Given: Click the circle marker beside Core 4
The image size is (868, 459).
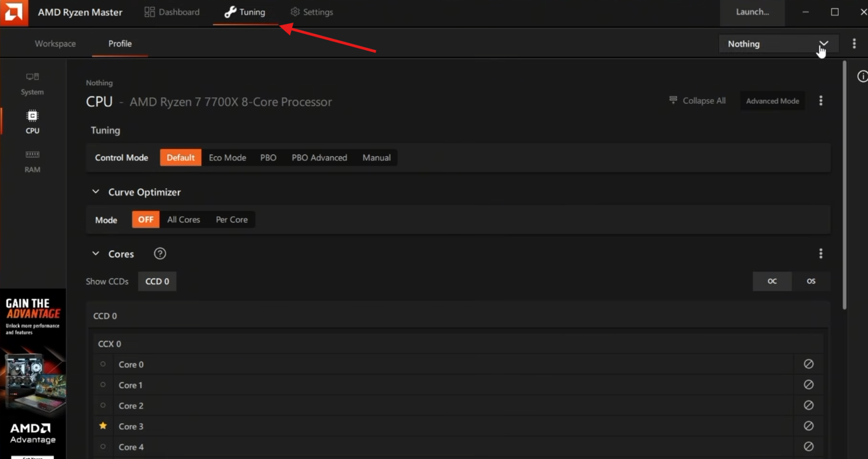Looking at the screenshot, I should [103, 446].
